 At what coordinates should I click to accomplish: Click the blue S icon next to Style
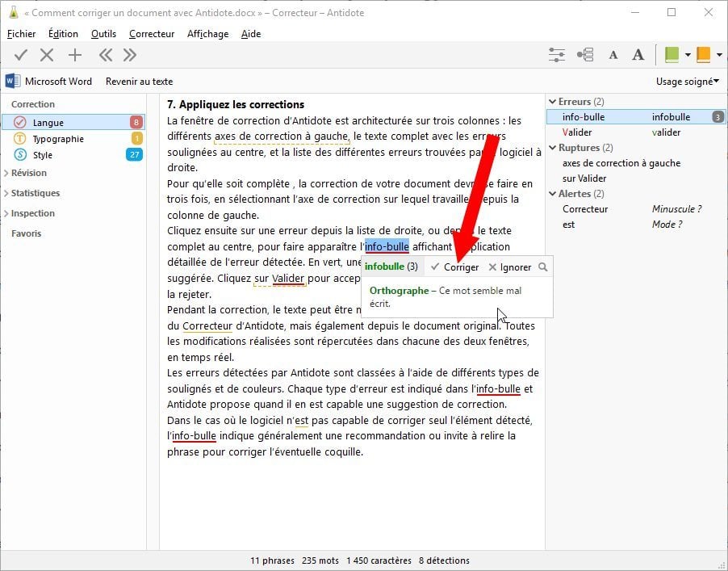tap(20, 155)
